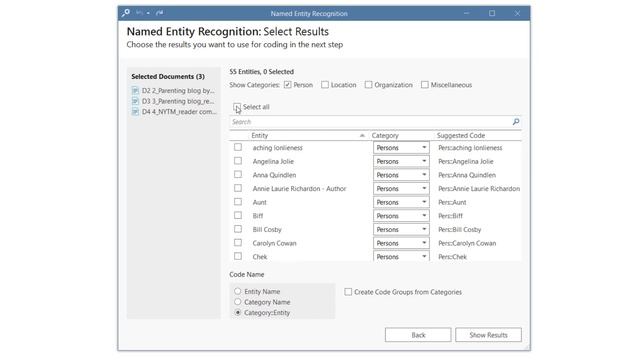Open category dropdown for Bill Cosby

(x=401, y=229)
